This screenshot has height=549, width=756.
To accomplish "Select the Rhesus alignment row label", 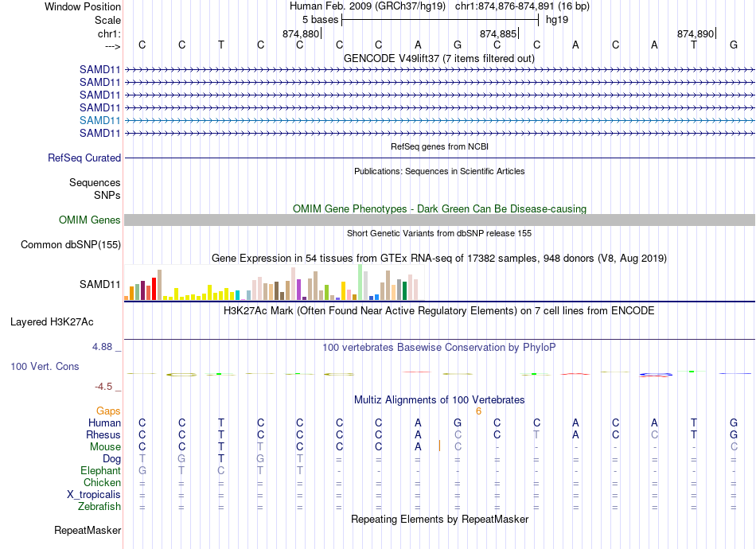I will pos(103,434).
